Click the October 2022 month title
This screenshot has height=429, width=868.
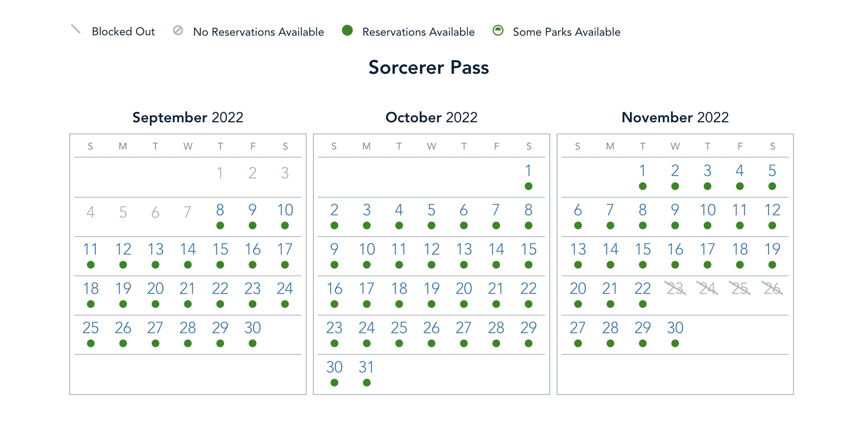(x=432, y=117)
